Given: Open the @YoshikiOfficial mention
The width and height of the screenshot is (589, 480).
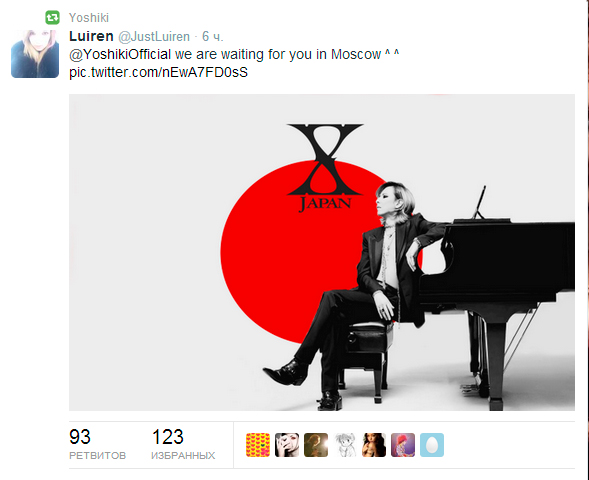Looking at the screenshot, I should (x=120, y=54).
